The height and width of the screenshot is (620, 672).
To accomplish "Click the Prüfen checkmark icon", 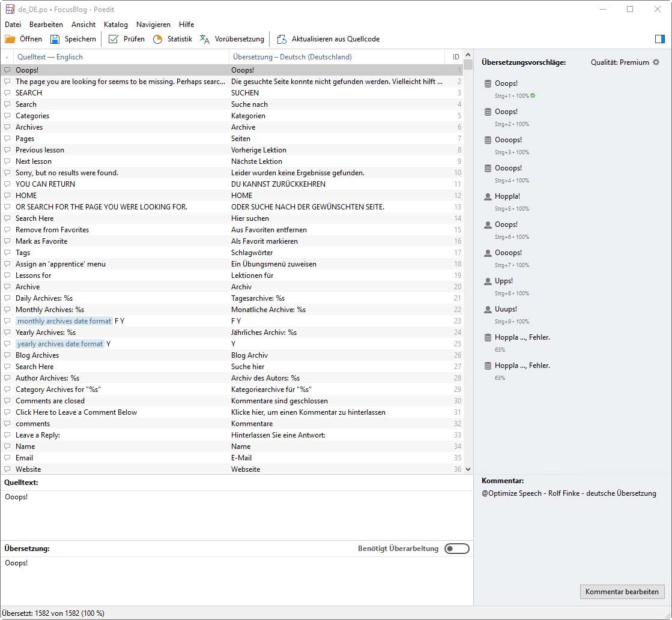I will (113, 39).
